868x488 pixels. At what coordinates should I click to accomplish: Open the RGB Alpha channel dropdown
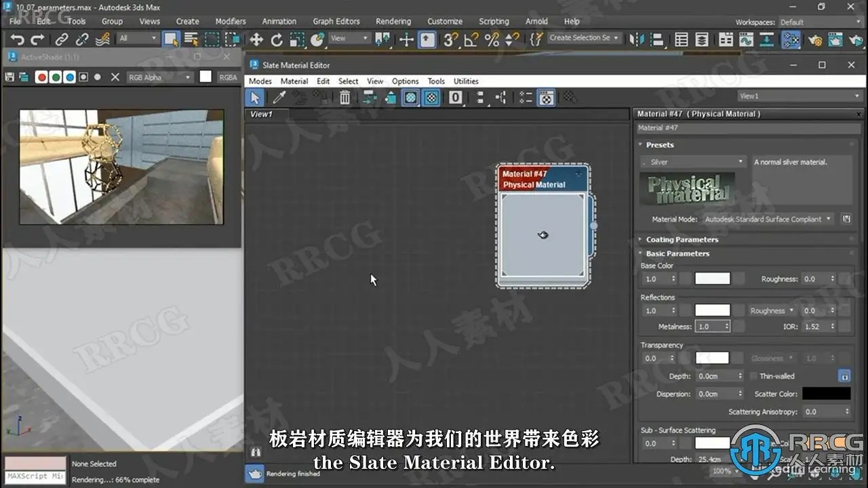[160, 77]
